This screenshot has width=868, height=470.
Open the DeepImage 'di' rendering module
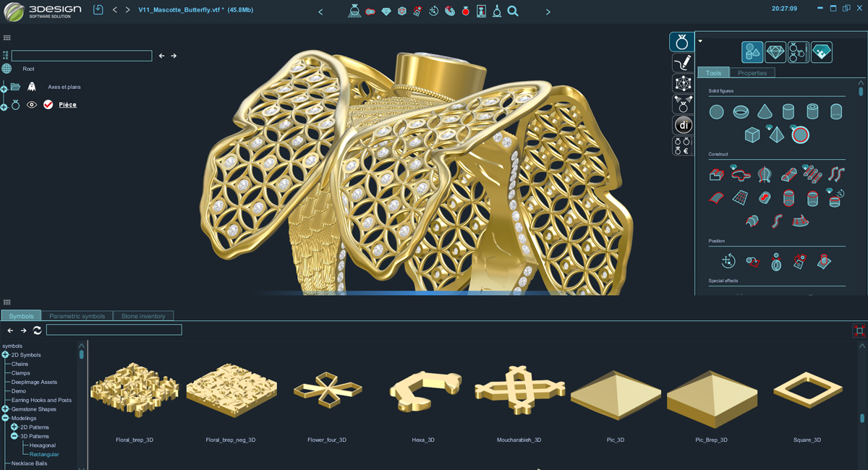point(682,125)
